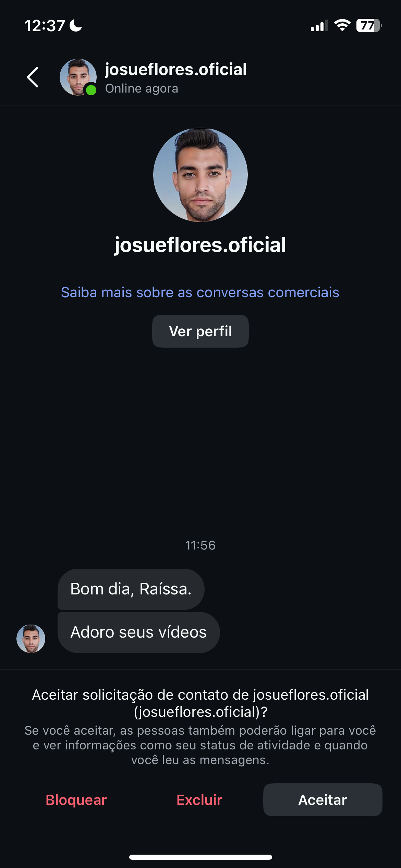Tap the battery indicator showing 77
The image size is (401, 868).
369,26
